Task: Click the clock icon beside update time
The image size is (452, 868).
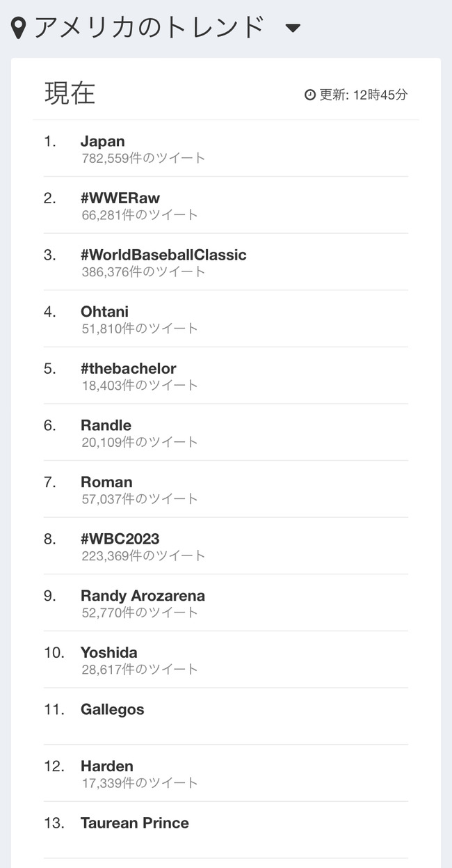Action: pos(310,95)
